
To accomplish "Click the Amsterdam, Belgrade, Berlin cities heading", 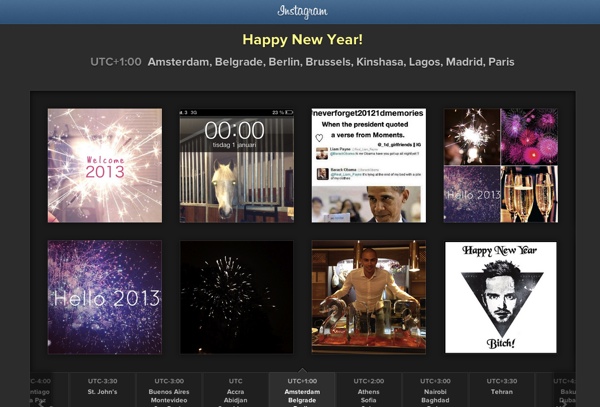I will (331, 62).
